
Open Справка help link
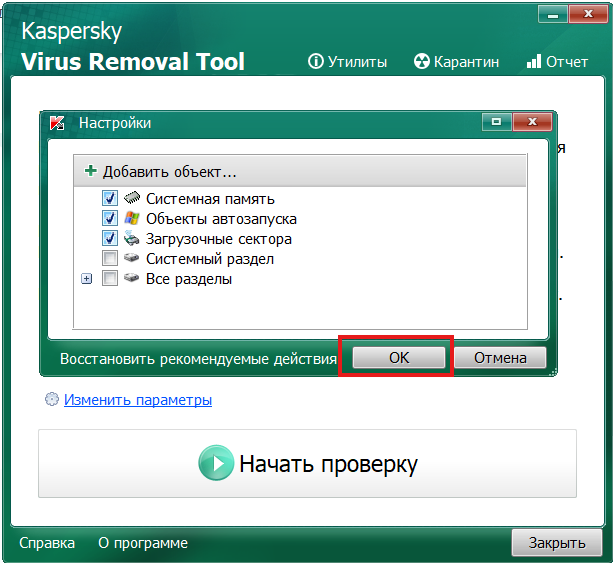(x=47, y=543)
